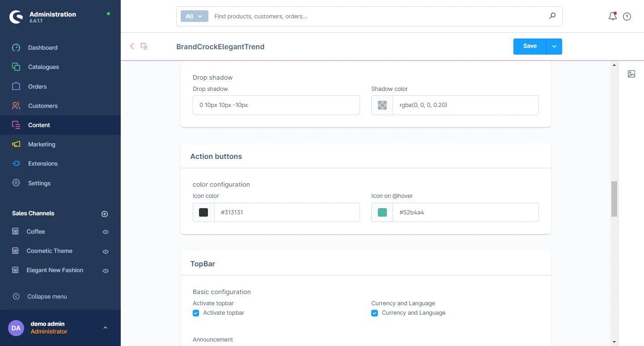Toggle visibility eye for Coffee channel
Screen dimensions: 644x346
(x=106, y=232)
